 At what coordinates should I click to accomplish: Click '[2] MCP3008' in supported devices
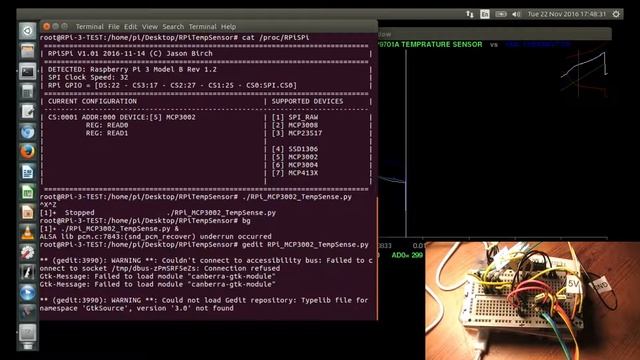(x=295, y=125)
